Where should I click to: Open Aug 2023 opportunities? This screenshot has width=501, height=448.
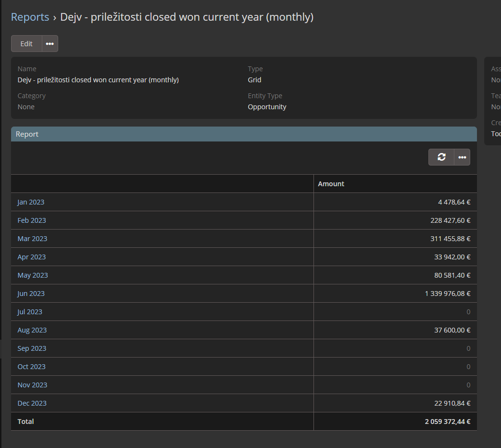click(32, 330)
